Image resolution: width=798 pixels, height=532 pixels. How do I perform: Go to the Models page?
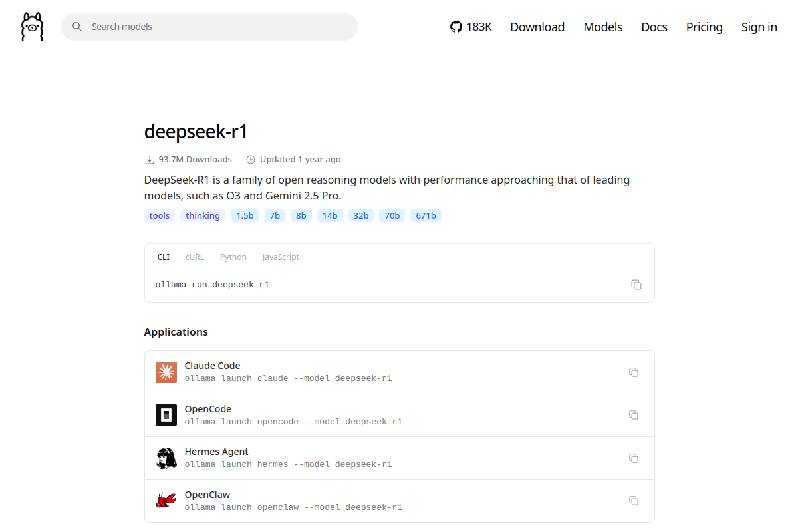pos(603,27)
